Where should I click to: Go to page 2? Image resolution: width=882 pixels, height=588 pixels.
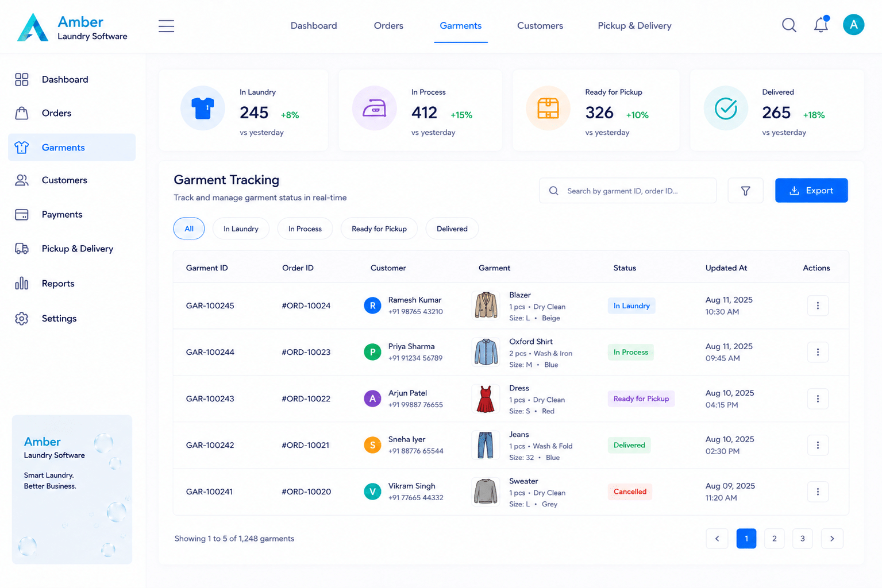(x=775, y=539)
